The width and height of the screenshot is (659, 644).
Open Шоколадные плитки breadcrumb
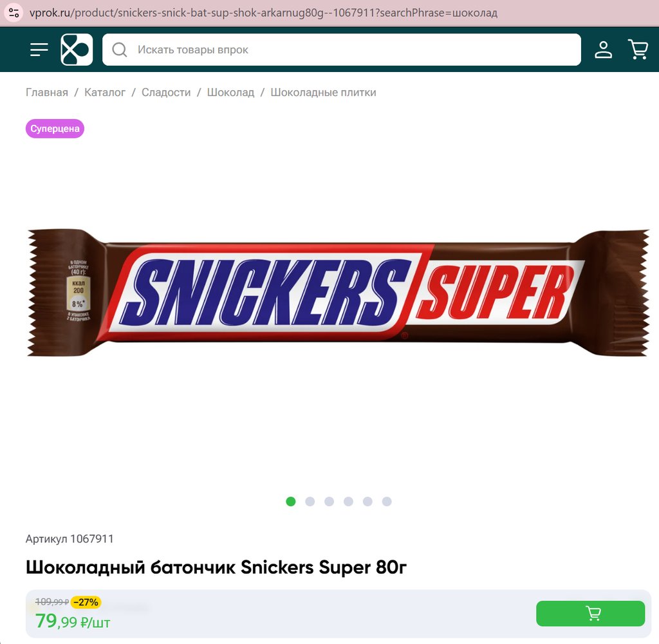323,93
